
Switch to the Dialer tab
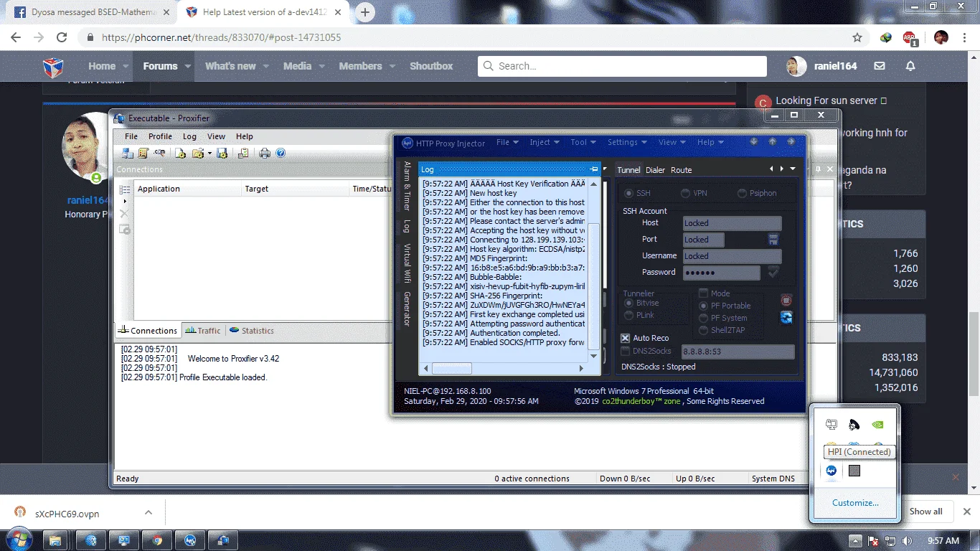655,170
